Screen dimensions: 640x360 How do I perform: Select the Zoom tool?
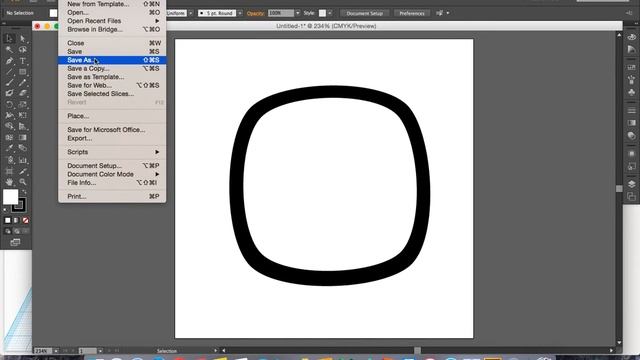tap(23, 182)
